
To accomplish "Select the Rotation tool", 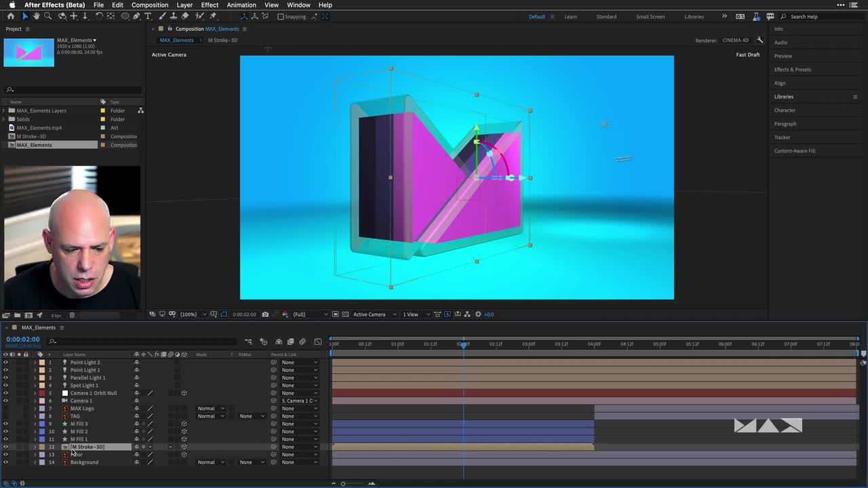I will tap(99, 16).
